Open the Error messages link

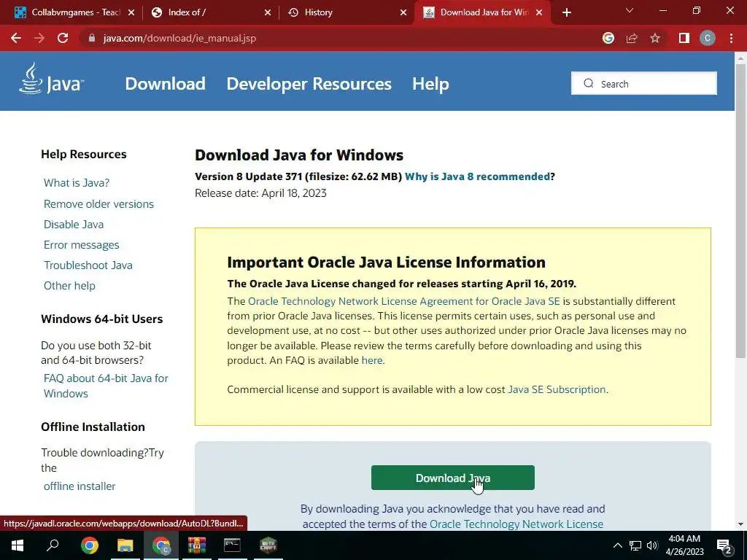[82, 245]
